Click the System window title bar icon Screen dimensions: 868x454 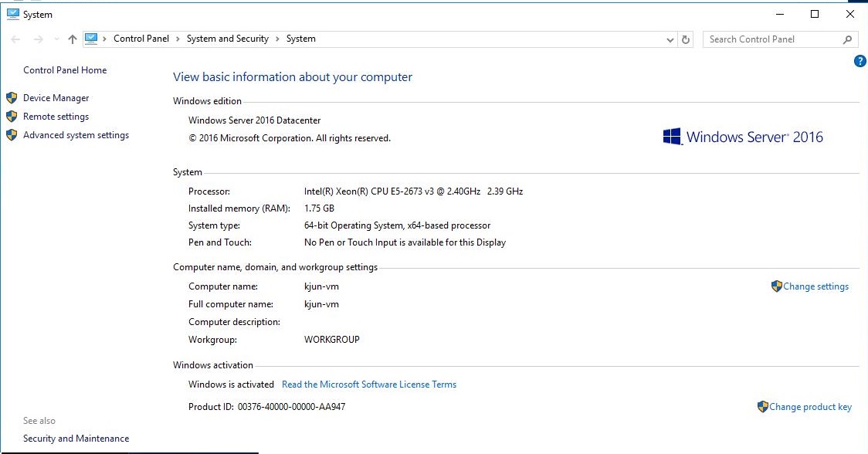pyautogui.click(x=12, y=15)
